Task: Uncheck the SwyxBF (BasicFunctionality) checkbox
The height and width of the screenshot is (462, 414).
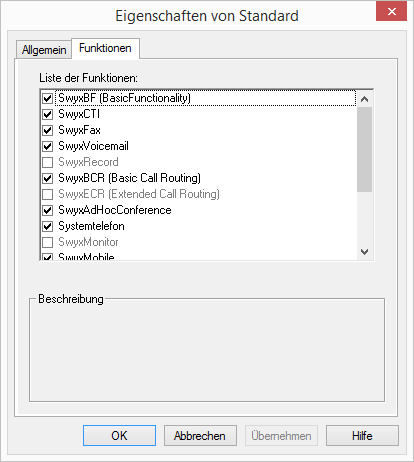Action: tap(48, 98)
